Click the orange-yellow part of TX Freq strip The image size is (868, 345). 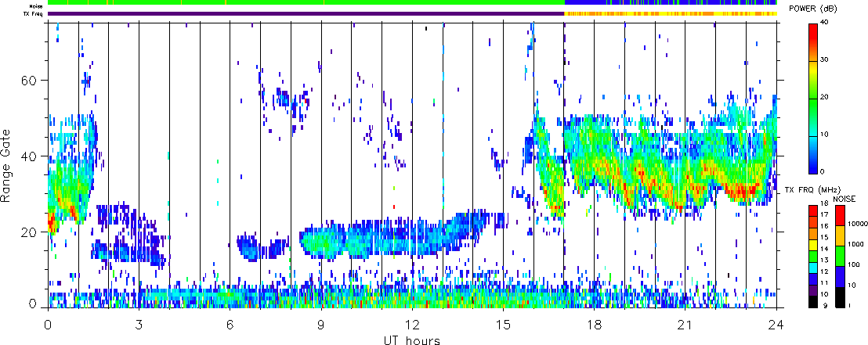(671, 13)
